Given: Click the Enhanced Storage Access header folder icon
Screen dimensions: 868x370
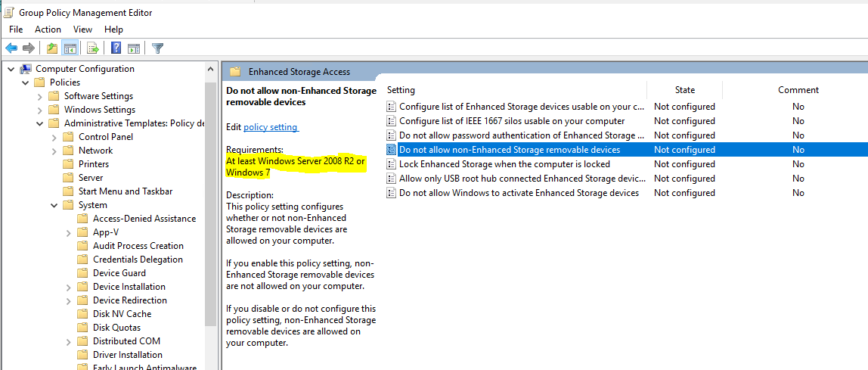Looking at the screenshot, I should 235,71.
